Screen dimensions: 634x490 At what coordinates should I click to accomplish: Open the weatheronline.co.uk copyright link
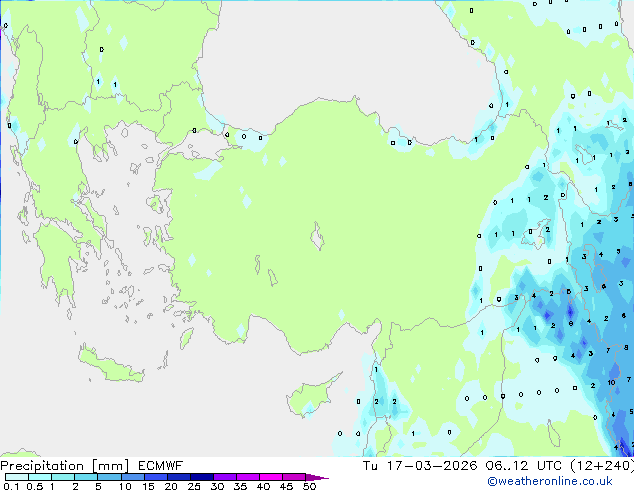point(550,481)
